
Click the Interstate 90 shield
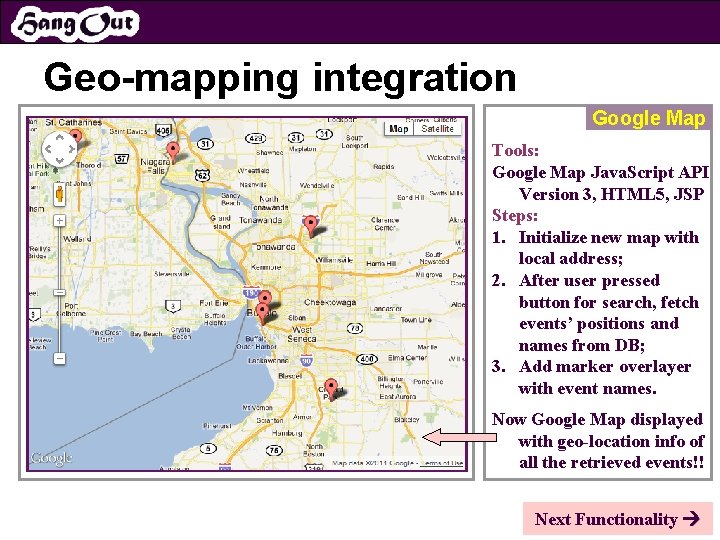click(x=307, y=360)
